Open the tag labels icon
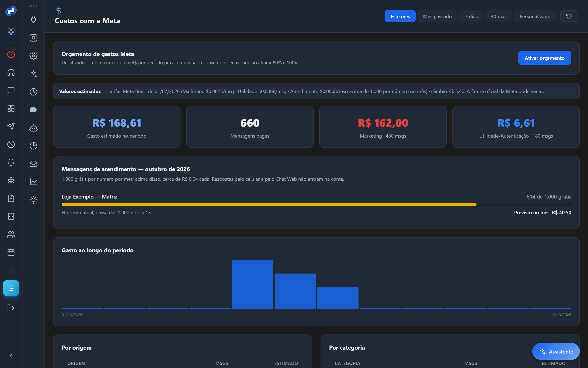 point(33,110)
